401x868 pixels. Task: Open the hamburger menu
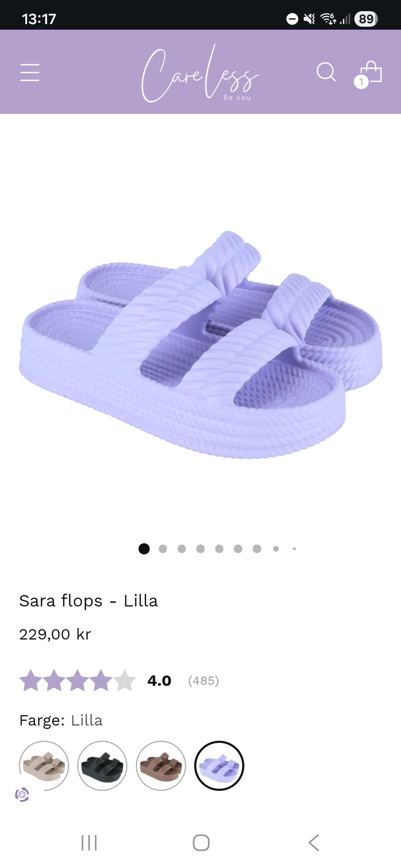pyautogui.click(x=30, y=73)
